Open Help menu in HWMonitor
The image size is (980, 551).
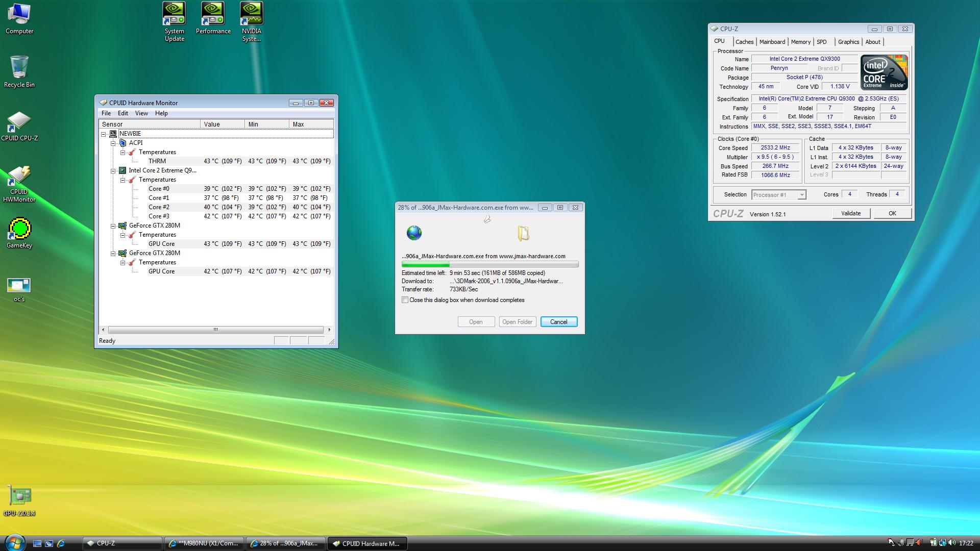(161, 113)
